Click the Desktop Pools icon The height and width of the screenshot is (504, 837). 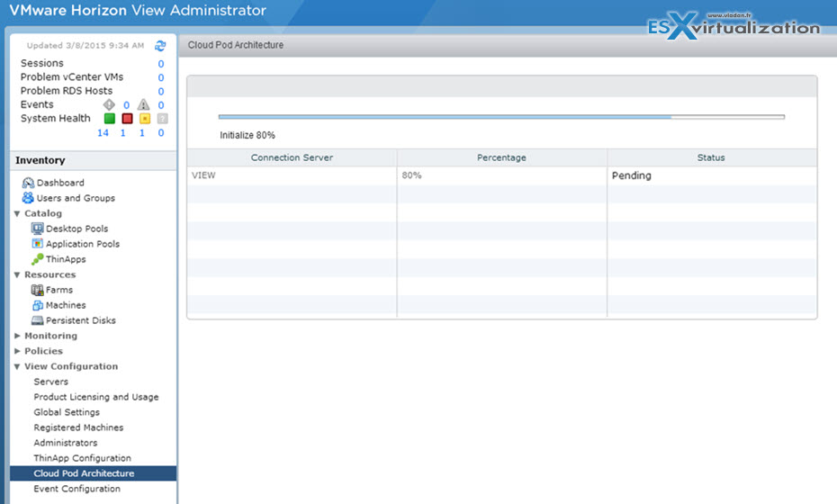point(38,229)
